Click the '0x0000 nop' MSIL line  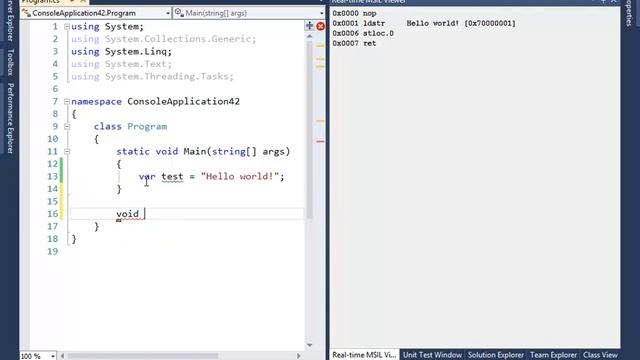[354, 13]
